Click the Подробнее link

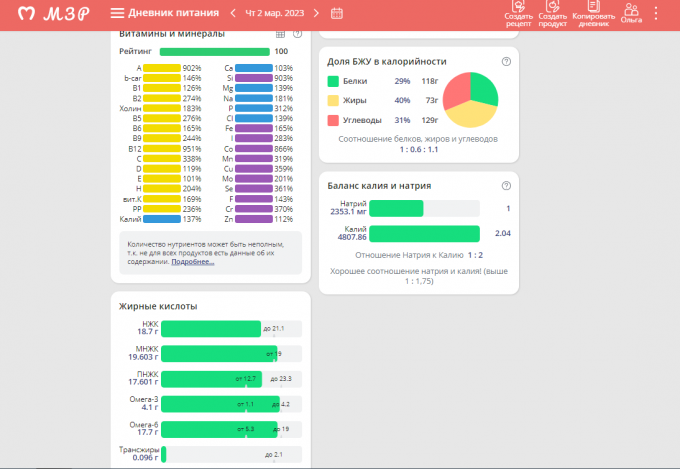192,262
